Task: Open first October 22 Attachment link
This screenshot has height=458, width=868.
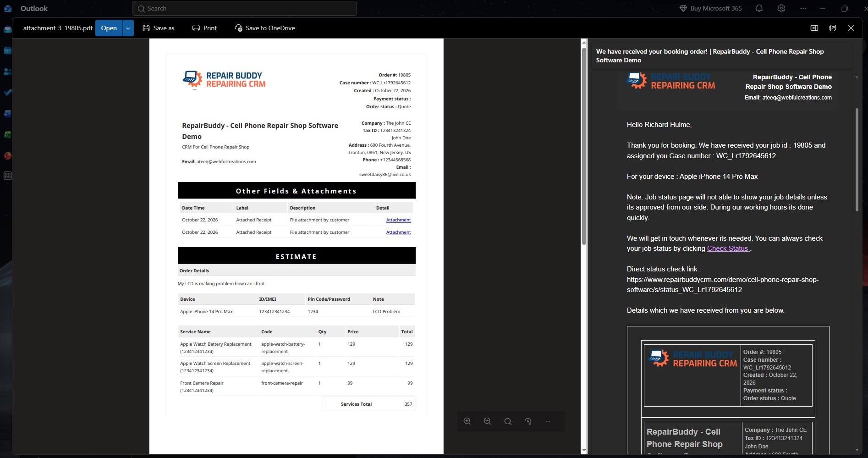Action: 398,220
